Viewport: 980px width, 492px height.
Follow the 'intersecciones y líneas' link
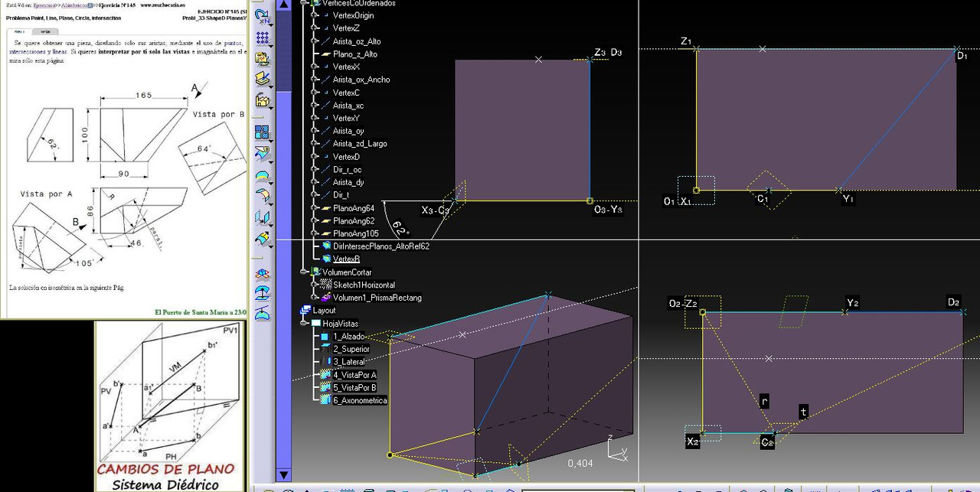click(38, 54)
